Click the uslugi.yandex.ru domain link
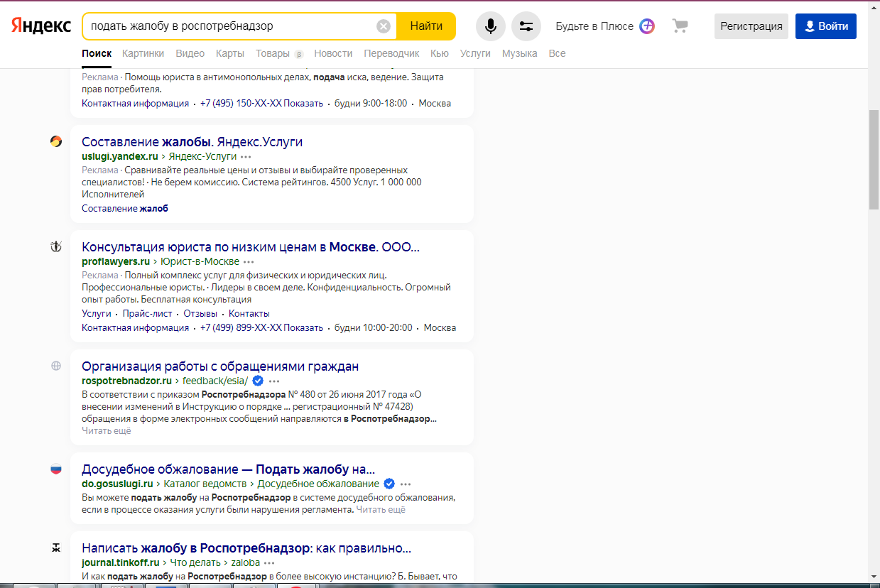 click(120, 156)
